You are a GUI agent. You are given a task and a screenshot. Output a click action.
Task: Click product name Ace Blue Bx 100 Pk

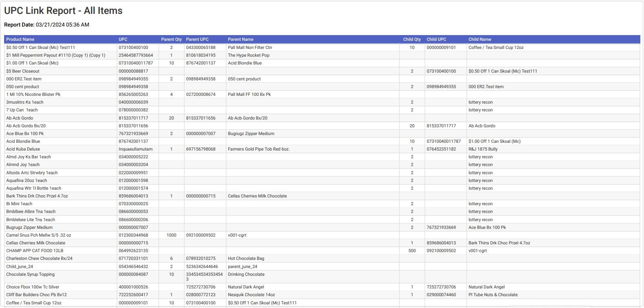(25, 134)
